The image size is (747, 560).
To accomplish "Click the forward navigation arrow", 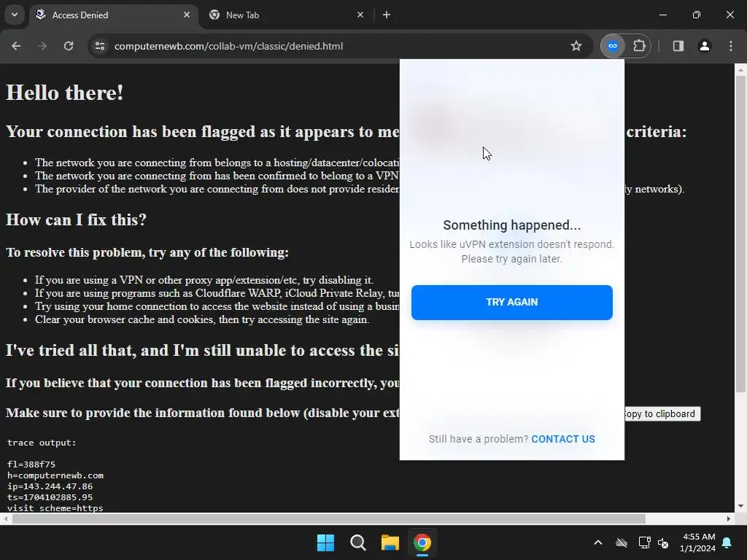I will point(42,46).
